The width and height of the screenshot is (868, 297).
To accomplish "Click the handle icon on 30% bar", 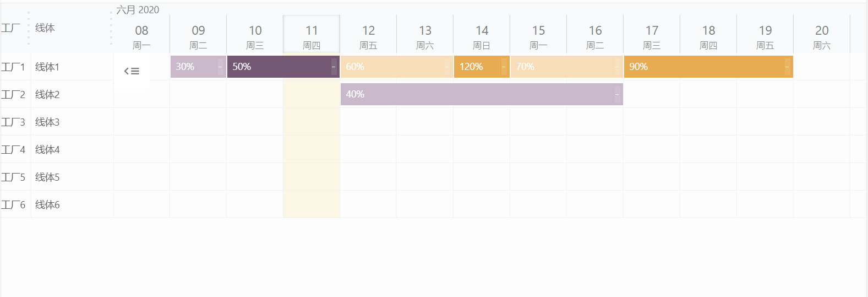I will (220, 67).
